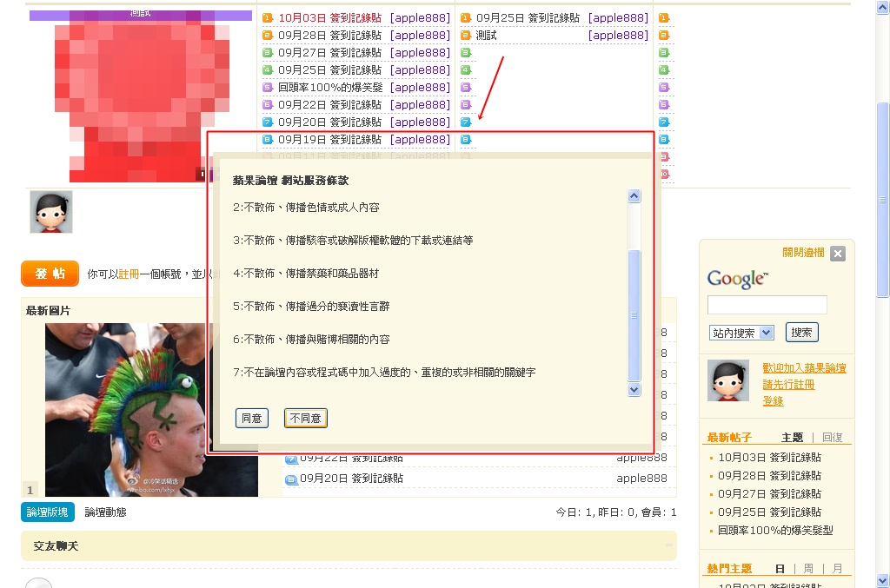Open 09月20日 簽到記錄貼 in lower list
Screen dimensions: 890x588
pos(351,478)
